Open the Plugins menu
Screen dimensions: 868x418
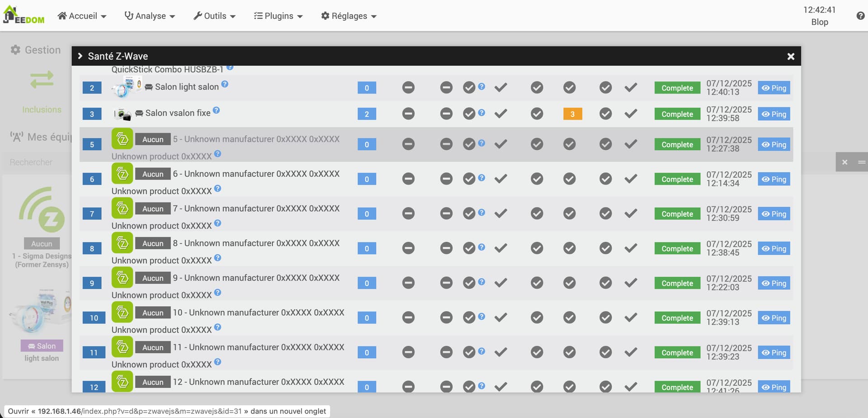[278, 16]
